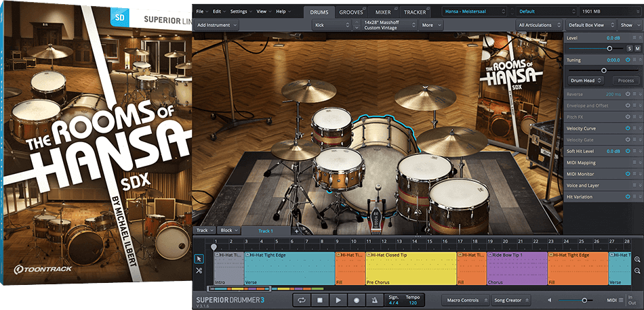
Task: Mute the instrument with M button
Action: click(638, 49)
